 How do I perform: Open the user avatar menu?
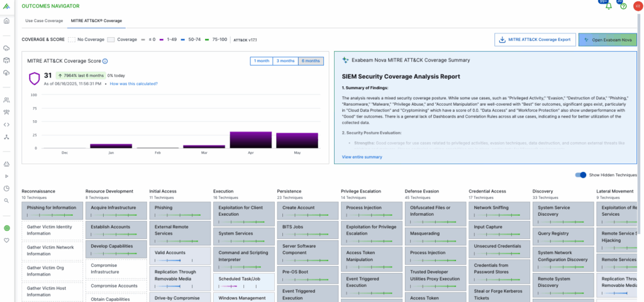point(638,6)
